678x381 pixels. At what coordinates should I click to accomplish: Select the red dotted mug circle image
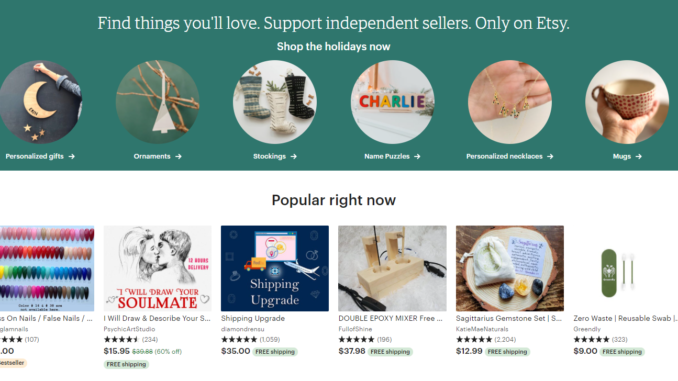tap(627, 102)
